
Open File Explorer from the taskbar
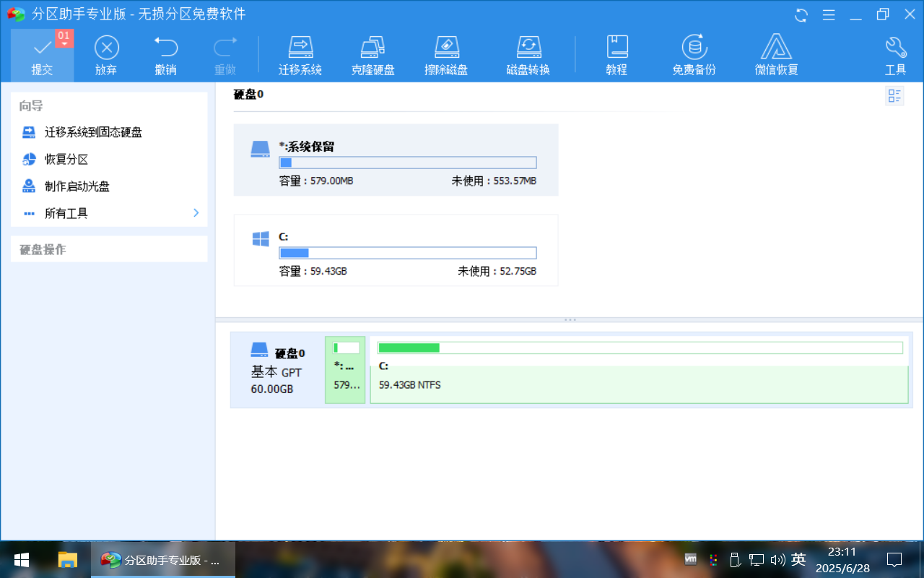[67, 560]
